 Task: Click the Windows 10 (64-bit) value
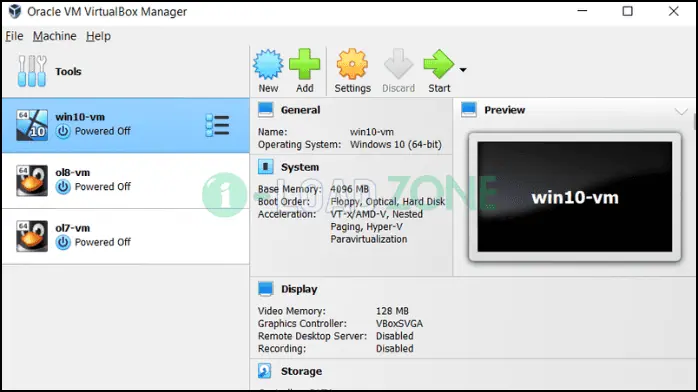click(396, 145)
